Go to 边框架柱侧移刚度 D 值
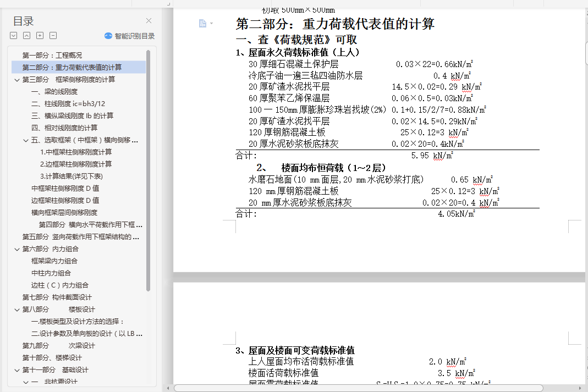Screen dimensions: 588x392 pos(65,201)
